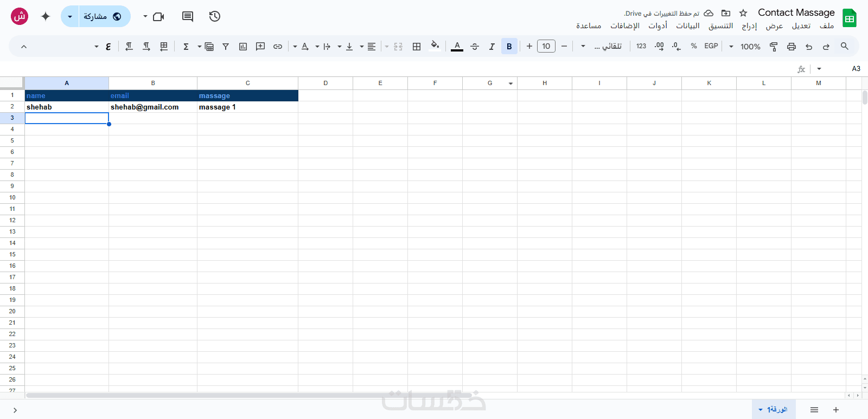Click the search menus magnifier icon

[x=845, y=47]
